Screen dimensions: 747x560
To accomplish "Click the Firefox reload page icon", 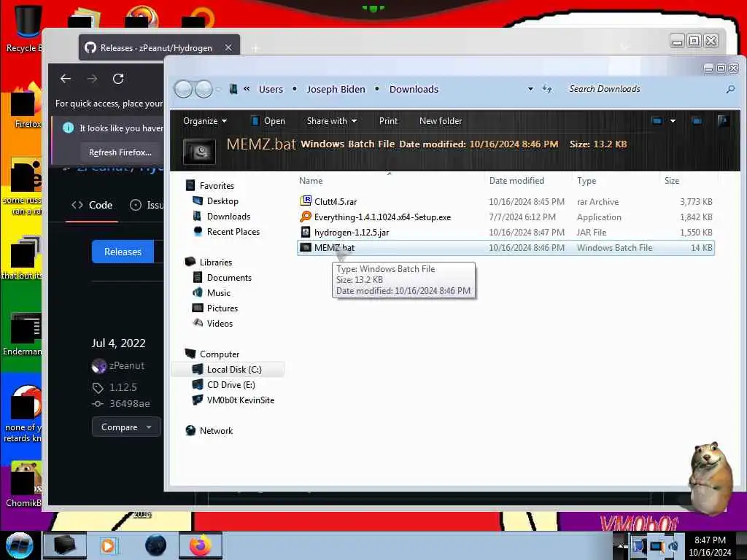I will 118,79.
